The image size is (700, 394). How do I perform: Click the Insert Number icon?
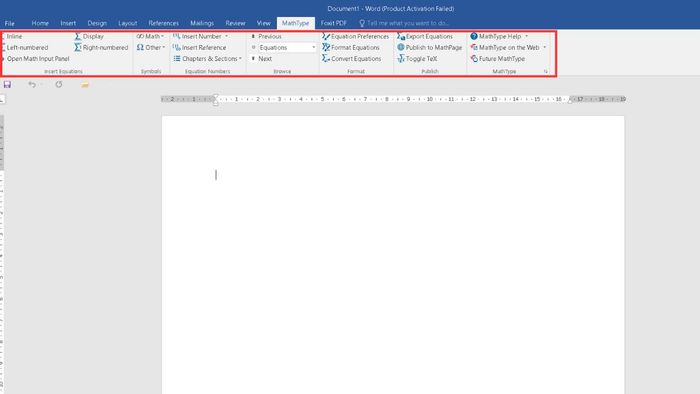tap(177, 36)
